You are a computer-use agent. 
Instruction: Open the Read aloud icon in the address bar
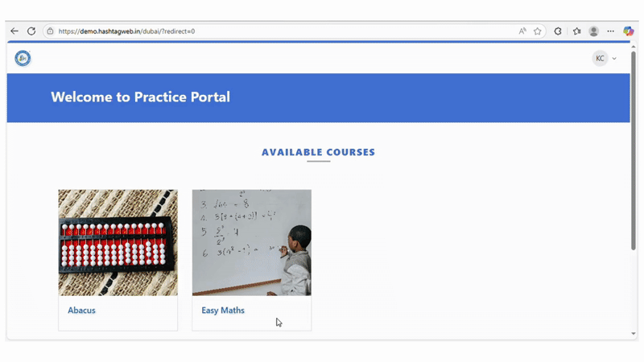(x=522, y=31)
